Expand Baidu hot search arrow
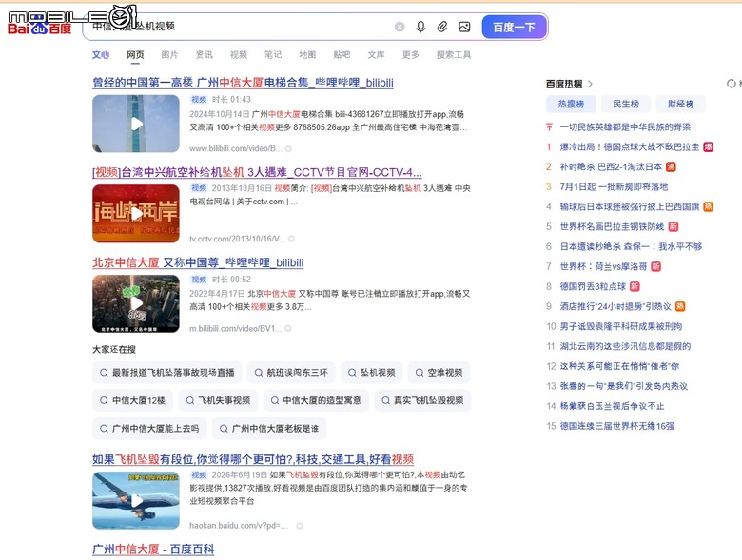 point(590,85)
